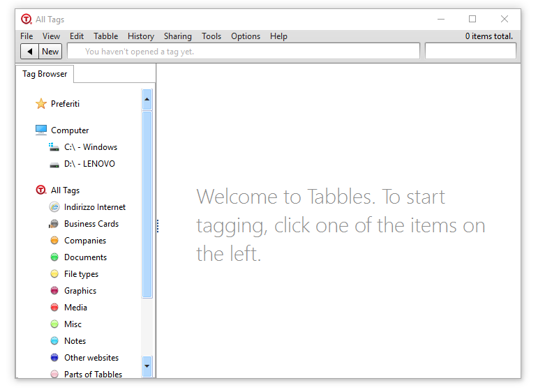The height and width of the screenshot is (392, 545).
Task: Click the '0 items total.' status text
Action: [489, 36]
